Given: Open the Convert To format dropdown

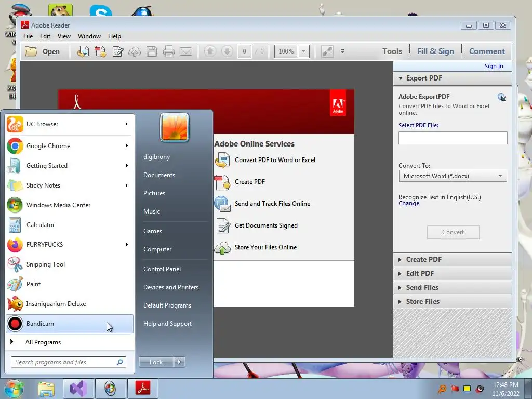Looking at the screenshot, I should click(500, 176).
